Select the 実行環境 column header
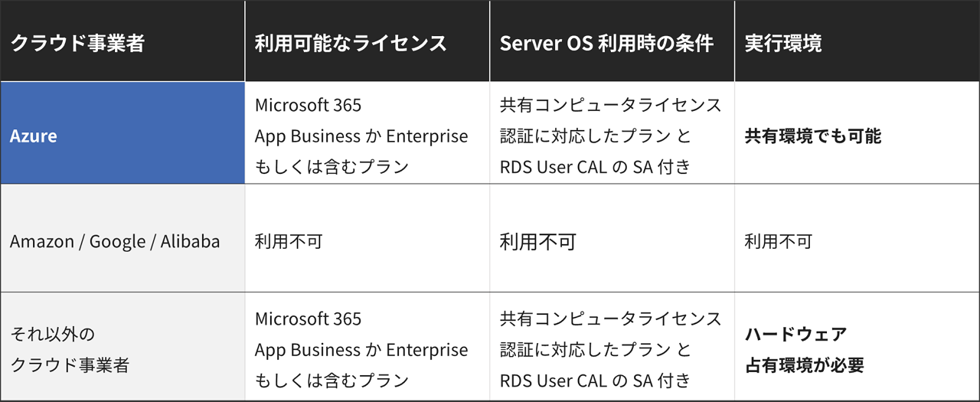The width and height of the screenshot is (980, 402). tap(783, 43)
